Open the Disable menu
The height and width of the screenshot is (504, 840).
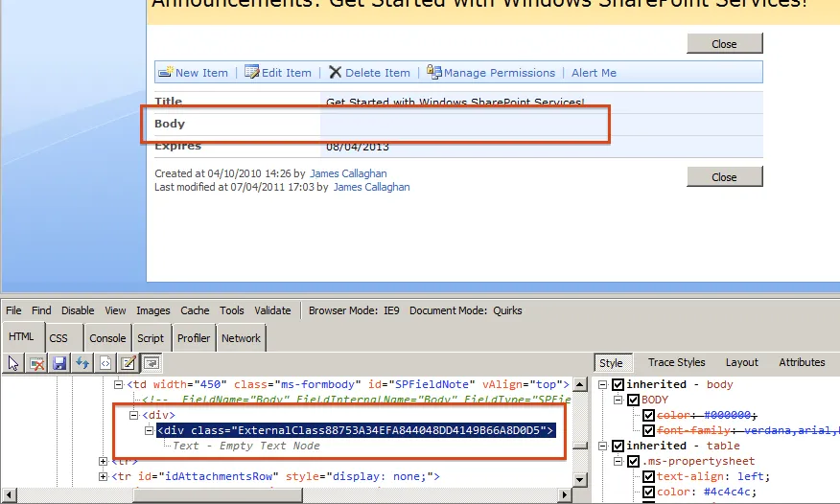tap(78, 310)
